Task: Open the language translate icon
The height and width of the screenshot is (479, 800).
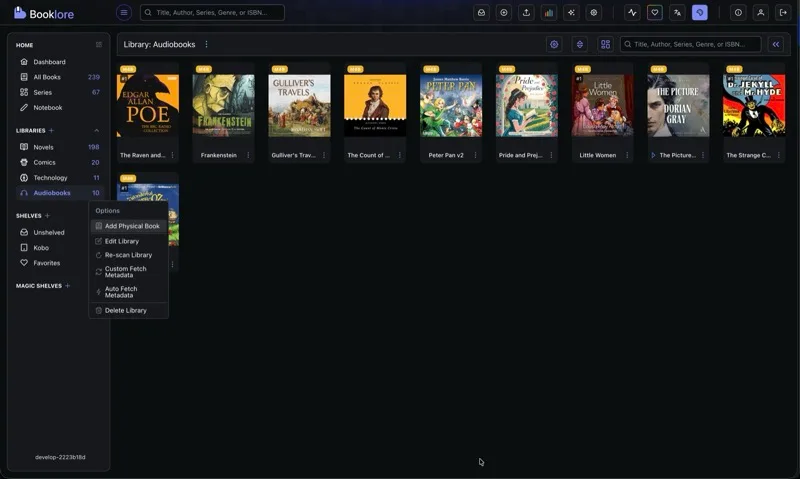Action: click(x=677, y=13)
